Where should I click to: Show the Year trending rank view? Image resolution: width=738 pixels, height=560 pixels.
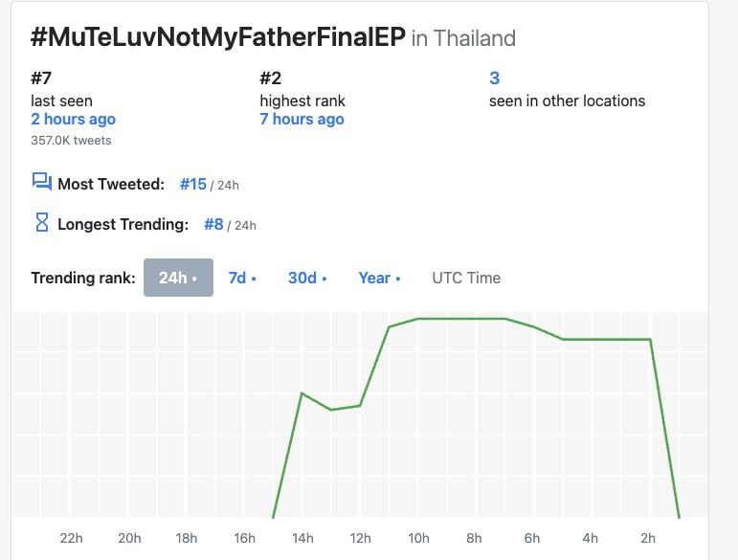[379, 278]
